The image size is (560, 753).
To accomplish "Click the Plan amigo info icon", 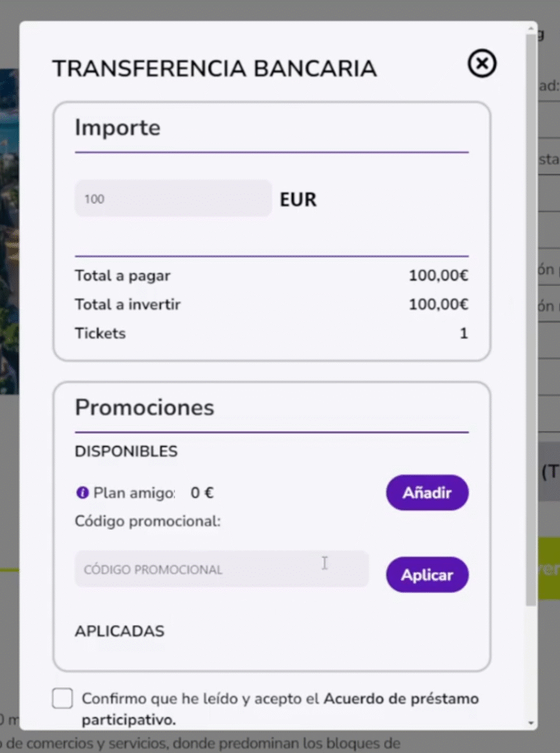I will (82, 493).
